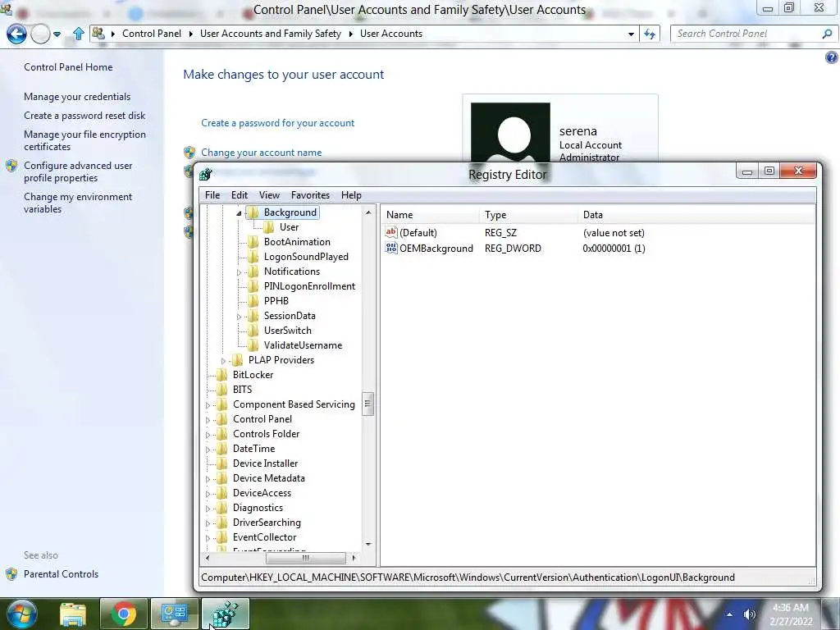The image size is (840, 630).
Task: Click Create a password for your account
Action: pyautogui.click(x=277, y=123)
